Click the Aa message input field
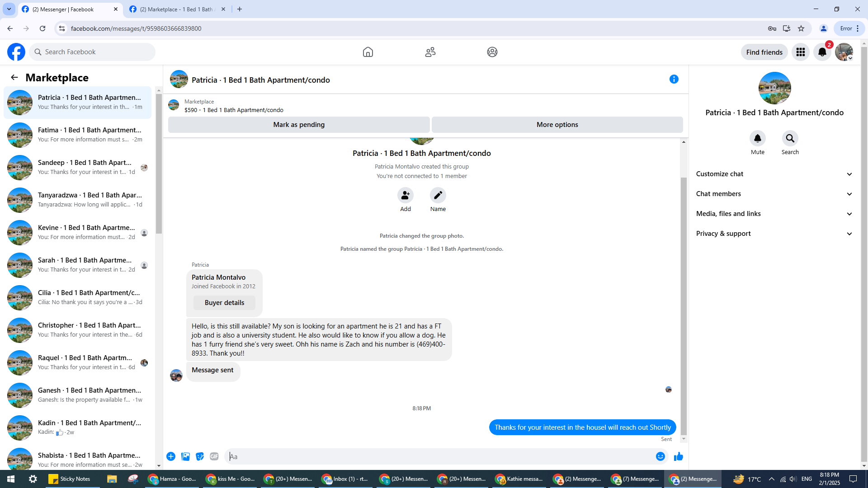868x488 pixels. coord(439,456)
